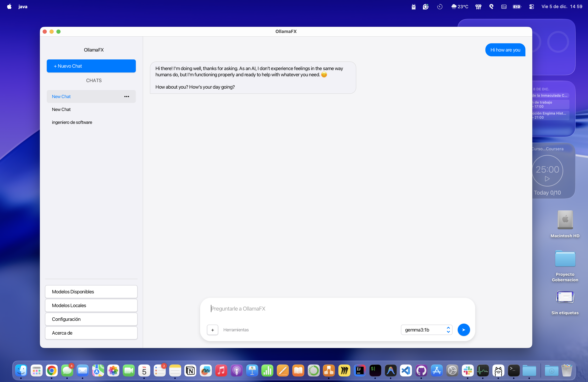Send the message with the blue arrow
Screen dimensions: 588x382
click(464, 330)
